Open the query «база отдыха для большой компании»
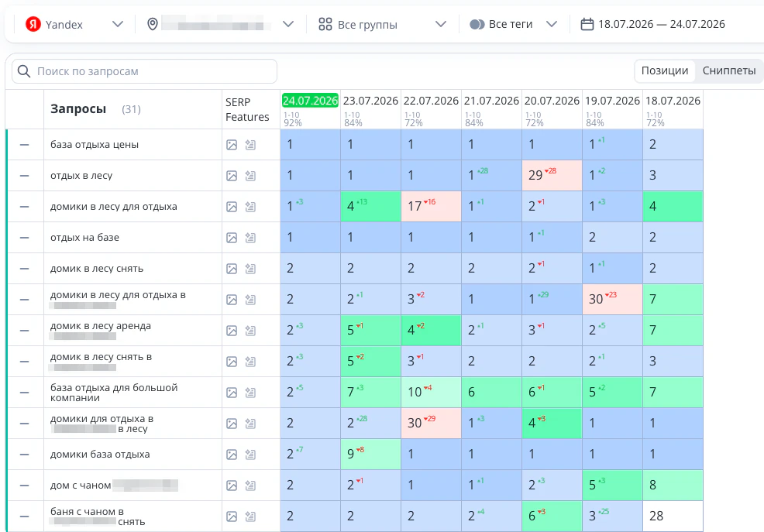 tap(114, 393)
